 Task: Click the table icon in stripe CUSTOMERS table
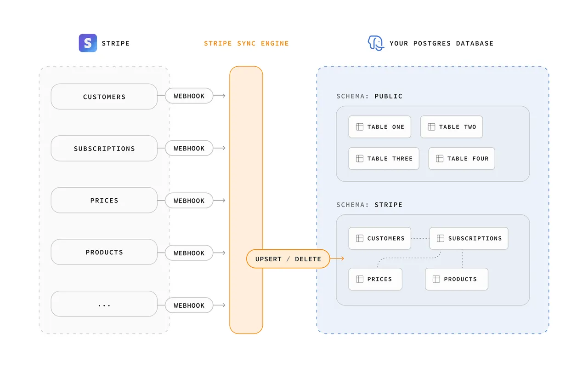coord(360,238)
